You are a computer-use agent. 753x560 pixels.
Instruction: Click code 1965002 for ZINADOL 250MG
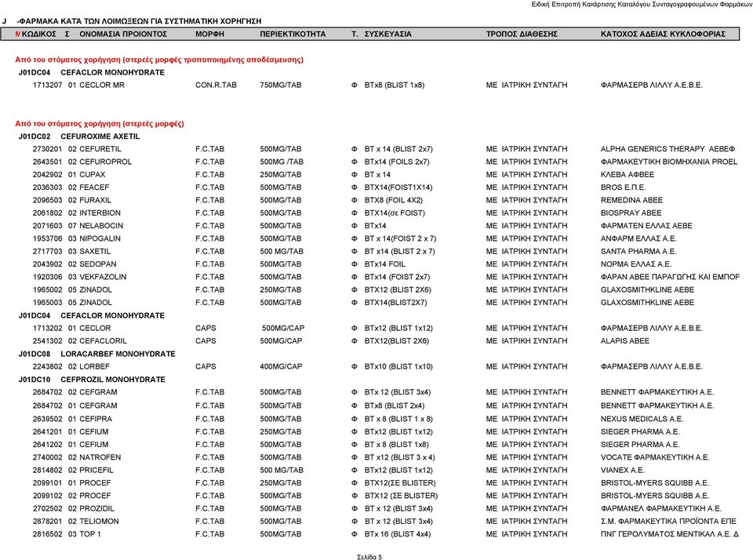point(47,289)
